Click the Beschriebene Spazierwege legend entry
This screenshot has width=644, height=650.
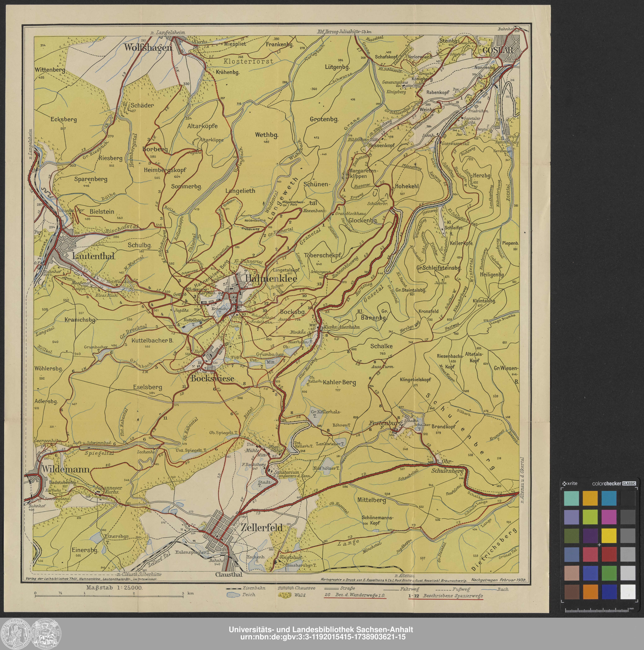(x=446, y=596)
